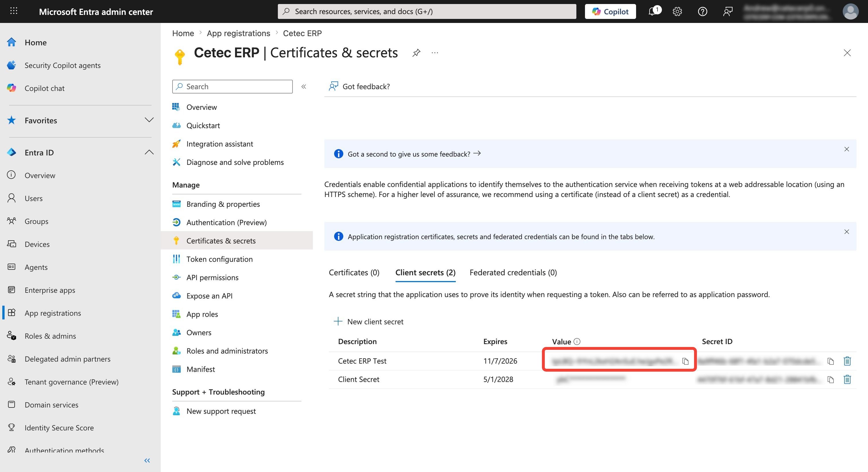Open New support request
868x472 pixels.
pyautogui.click(x=221, y=411)
